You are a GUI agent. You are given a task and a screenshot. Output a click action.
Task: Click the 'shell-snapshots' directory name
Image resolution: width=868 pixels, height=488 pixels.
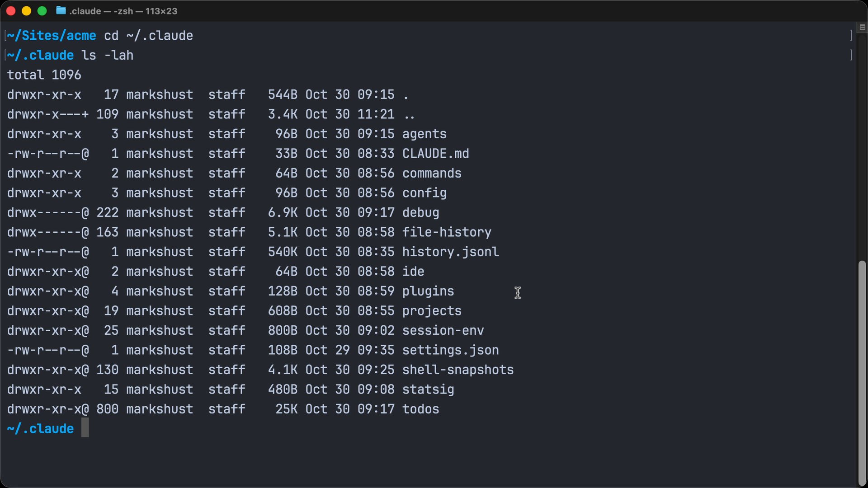pos(458,370)
